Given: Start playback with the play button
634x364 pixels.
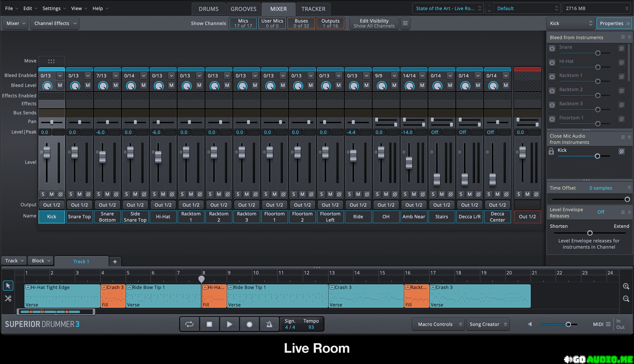Looking at the screenshot, I should (229, 324).
